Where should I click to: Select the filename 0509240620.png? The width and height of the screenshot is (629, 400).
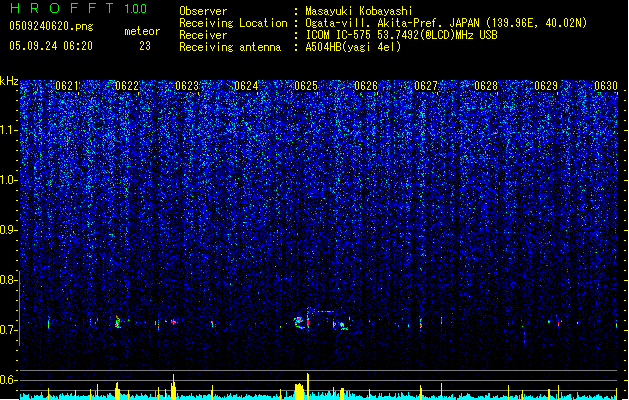pyautogui.click(x=51, y=27)
